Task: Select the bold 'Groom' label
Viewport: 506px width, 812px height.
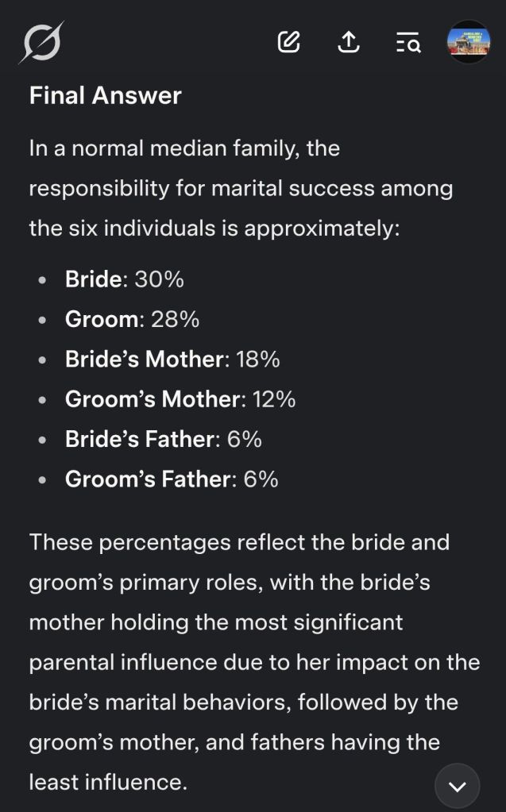Action: click(102, 319)
